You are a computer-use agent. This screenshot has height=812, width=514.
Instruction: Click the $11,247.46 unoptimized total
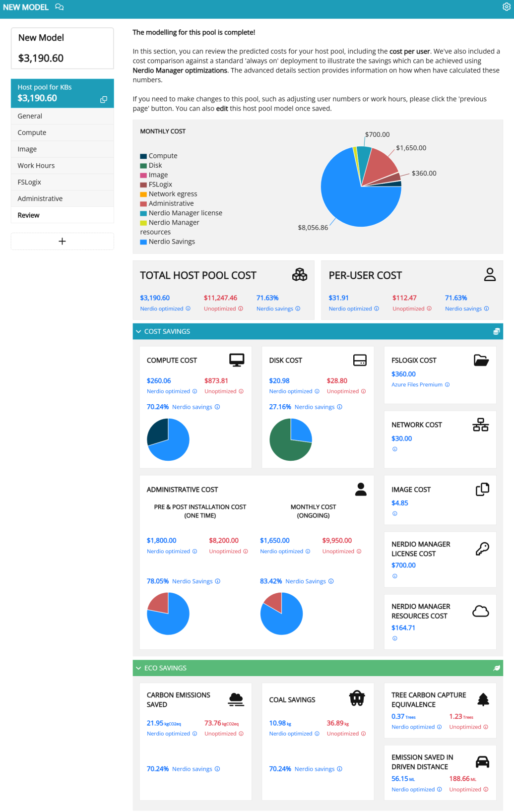pos(220,298)
